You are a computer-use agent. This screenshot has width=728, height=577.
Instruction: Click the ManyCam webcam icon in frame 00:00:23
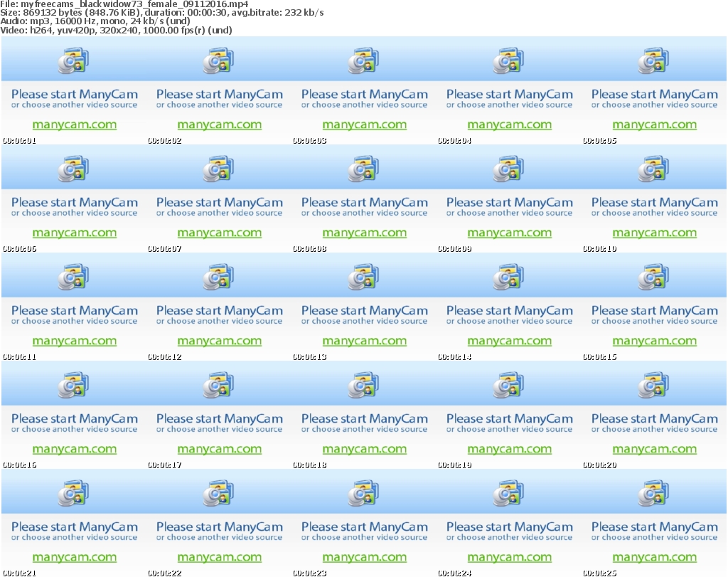click(363, 493)
